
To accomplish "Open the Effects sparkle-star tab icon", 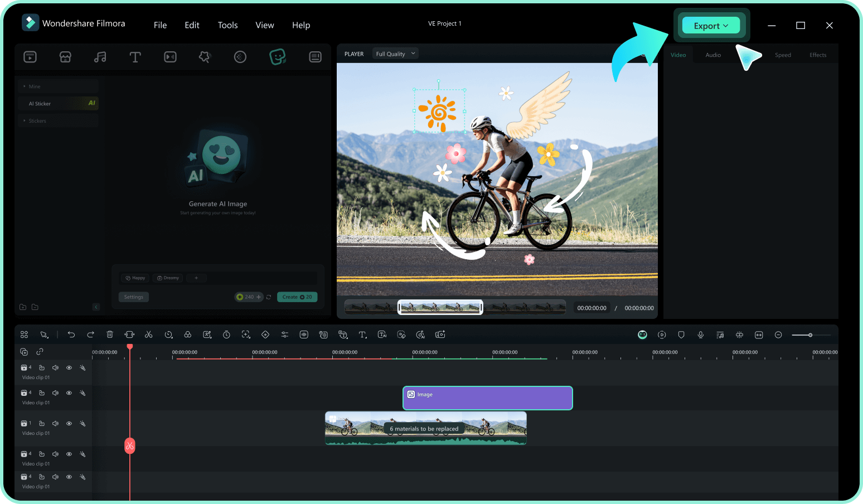I will click(205, 57).
